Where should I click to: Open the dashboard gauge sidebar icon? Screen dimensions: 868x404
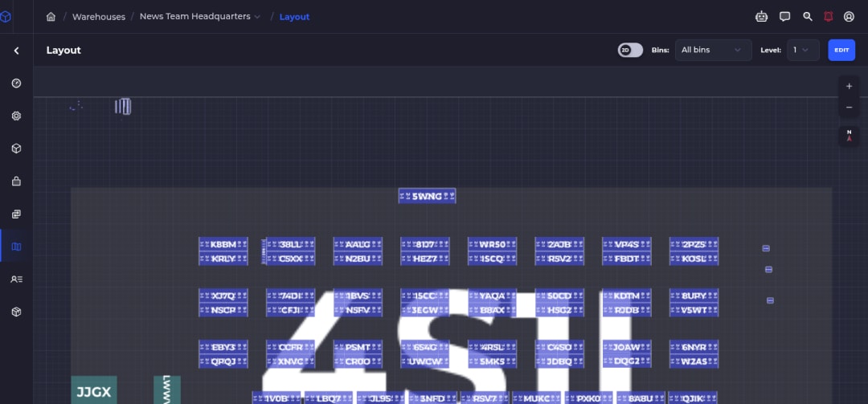tap(17, 84)
